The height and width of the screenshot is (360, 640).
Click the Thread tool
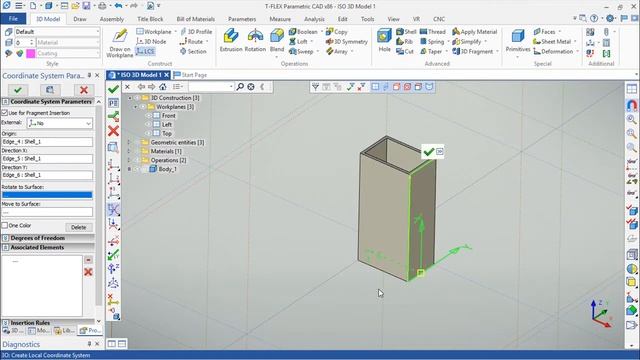[x=433, y=31]
